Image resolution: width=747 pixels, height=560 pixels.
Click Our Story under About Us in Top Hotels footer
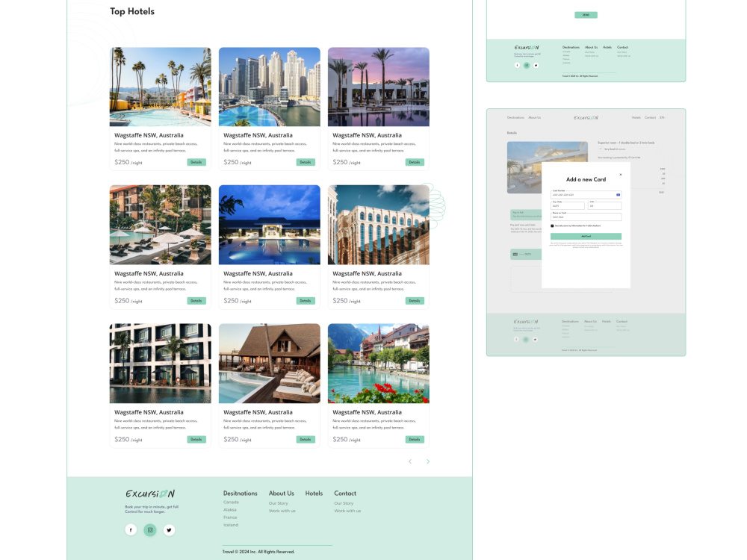point(278,503)
